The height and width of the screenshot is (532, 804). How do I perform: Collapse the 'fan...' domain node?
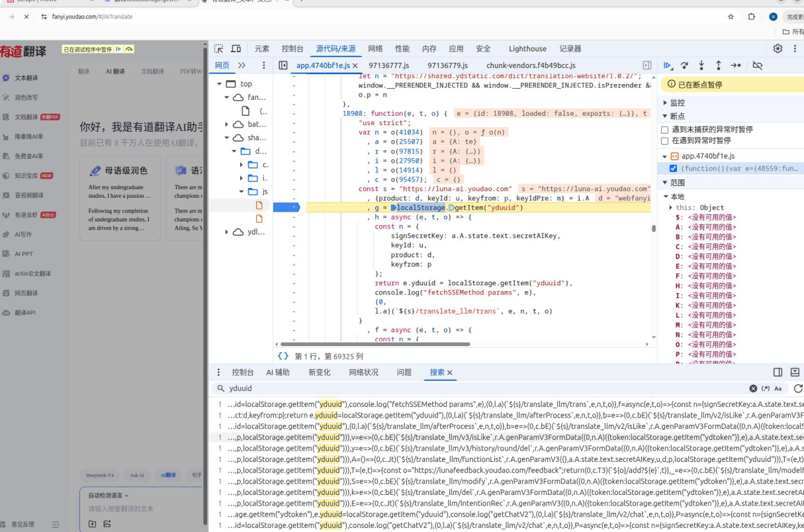pos(226,97)
